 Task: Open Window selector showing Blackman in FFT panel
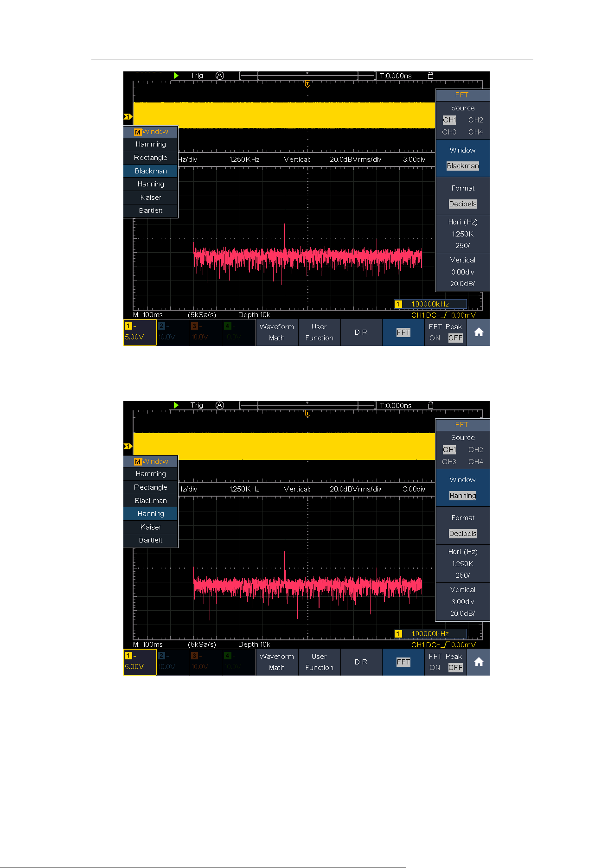[463, 158]
